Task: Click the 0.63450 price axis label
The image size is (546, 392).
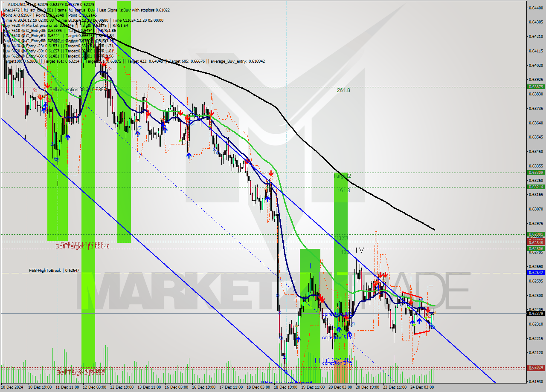Action: (x=536, y=151)
